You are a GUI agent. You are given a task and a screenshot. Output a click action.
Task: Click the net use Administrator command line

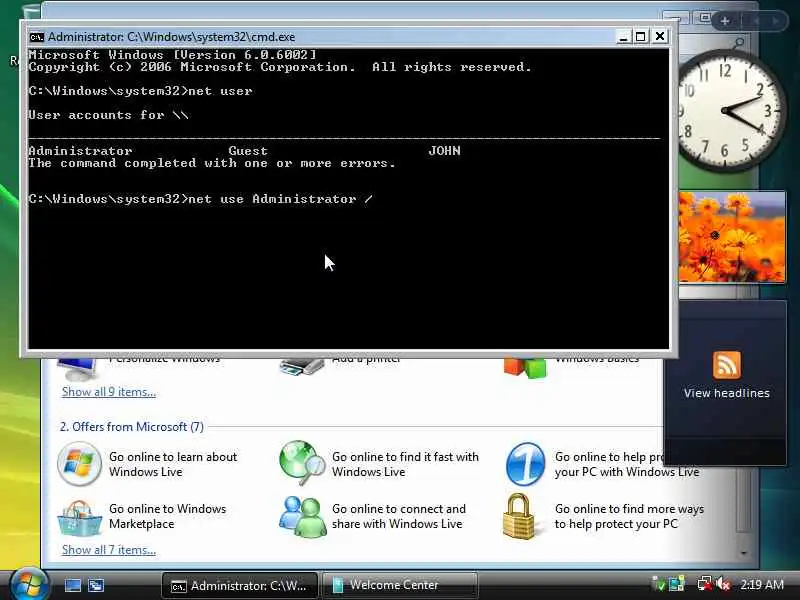[201, 199]
